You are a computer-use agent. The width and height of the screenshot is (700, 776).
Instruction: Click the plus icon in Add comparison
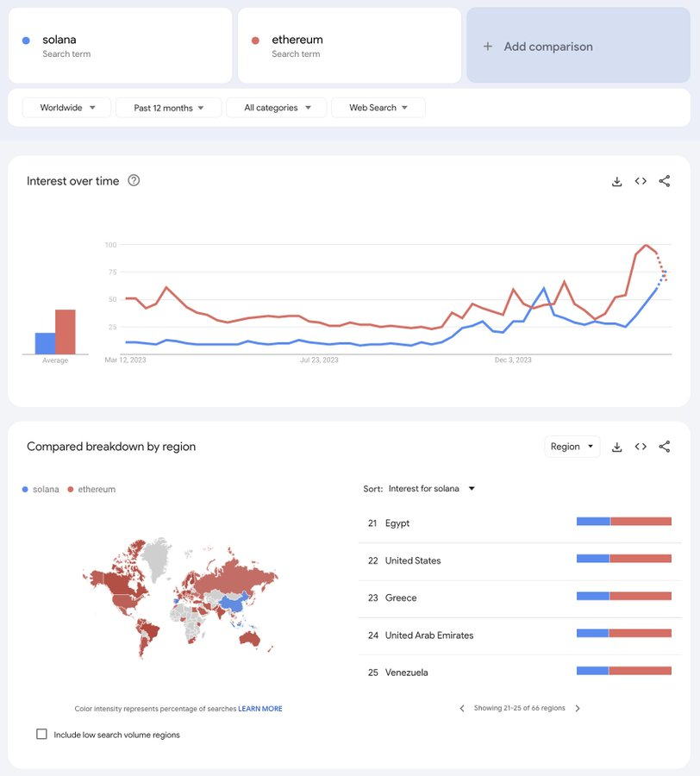point(488,47)
